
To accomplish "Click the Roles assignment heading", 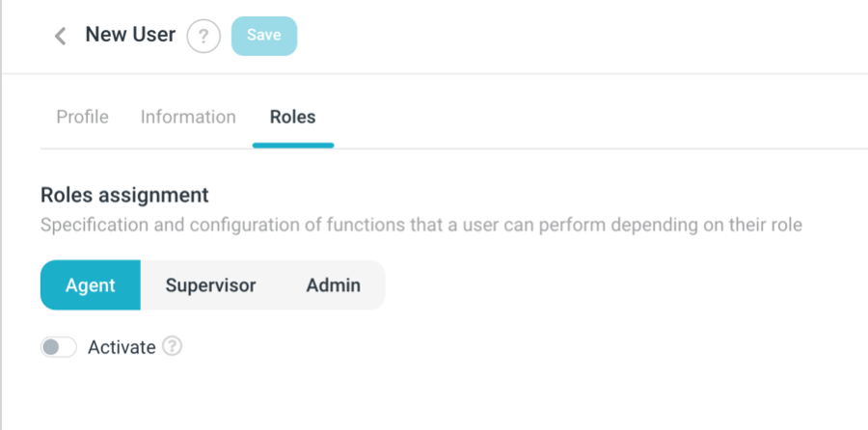I will pyautogui.click(x=124, y=195).
